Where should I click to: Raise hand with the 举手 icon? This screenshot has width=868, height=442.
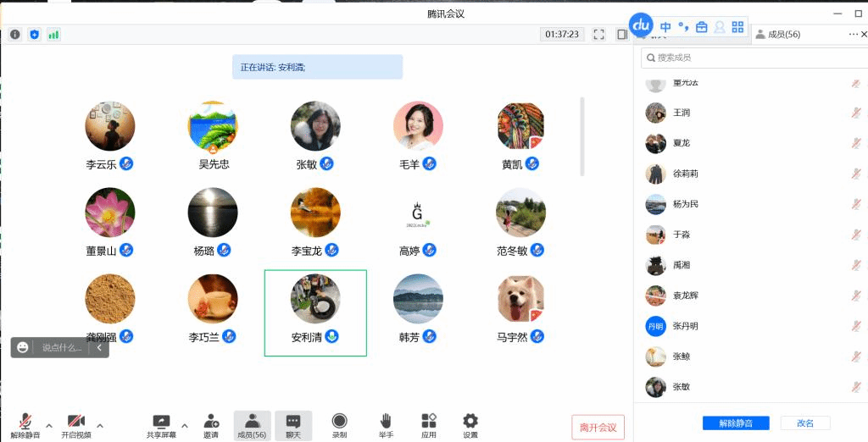click(386, 425)
